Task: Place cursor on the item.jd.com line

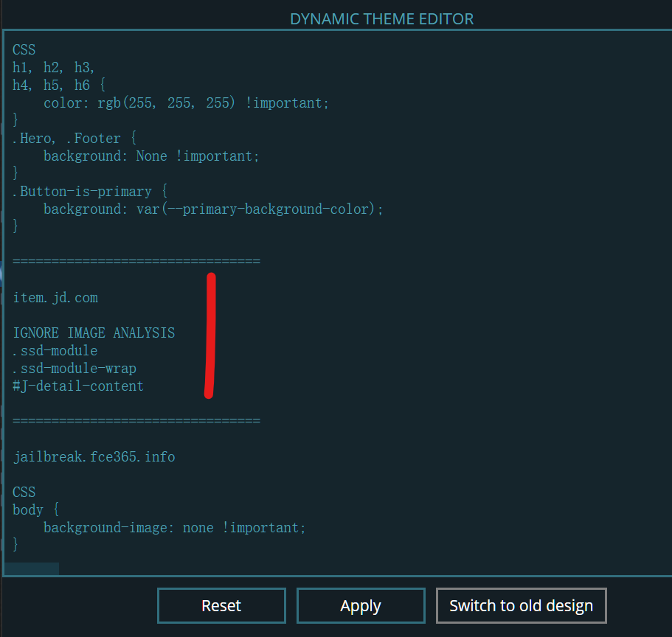Action: click(55, 297)
